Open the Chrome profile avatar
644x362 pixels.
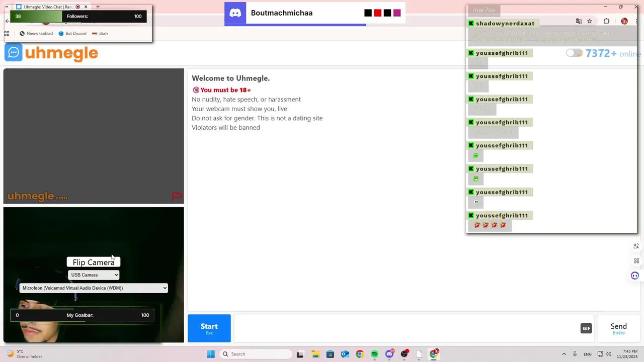[624, 21]
